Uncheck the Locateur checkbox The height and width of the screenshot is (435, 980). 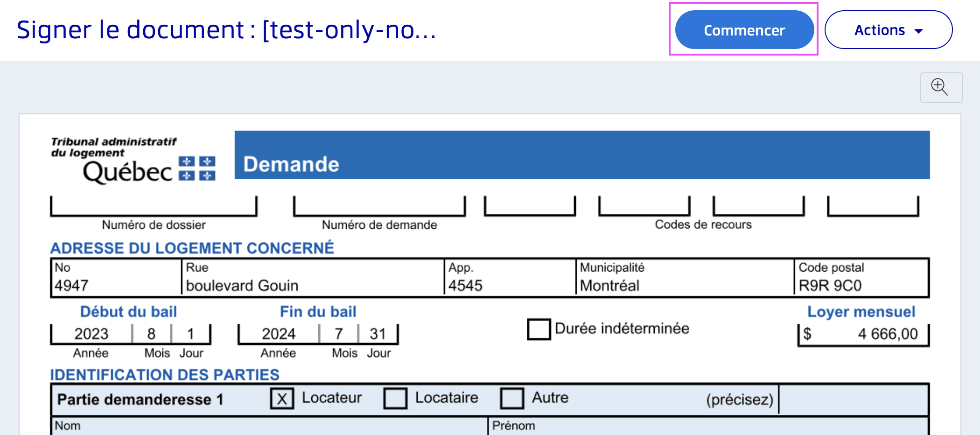[x=282, y=399]
